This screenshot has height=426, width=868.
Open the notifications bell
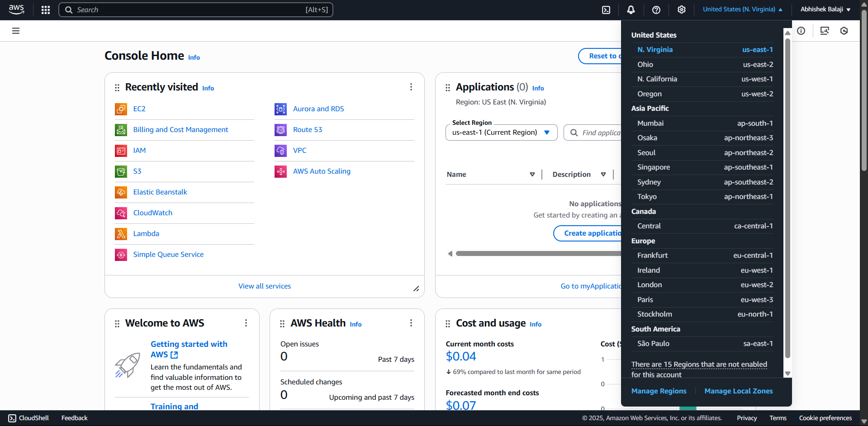[631, 10]
